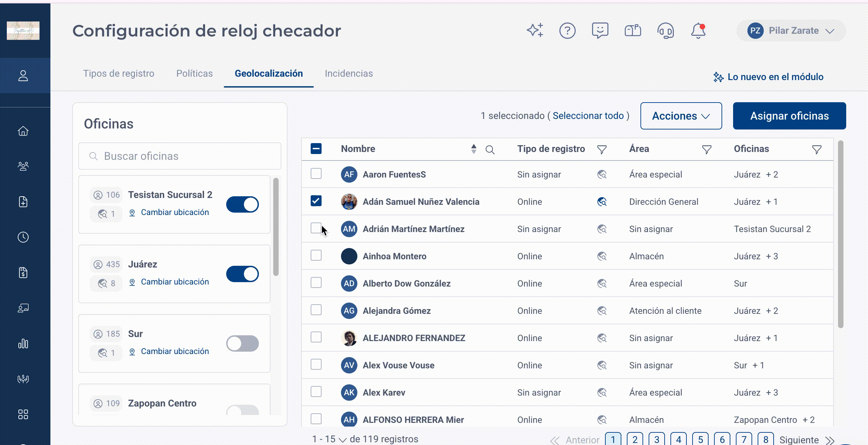Click Cambiar ubicación for Juárez
Image resolution: width=868 pixels, height=445 pixels.
pyautogui.click(x=169, y=282)
